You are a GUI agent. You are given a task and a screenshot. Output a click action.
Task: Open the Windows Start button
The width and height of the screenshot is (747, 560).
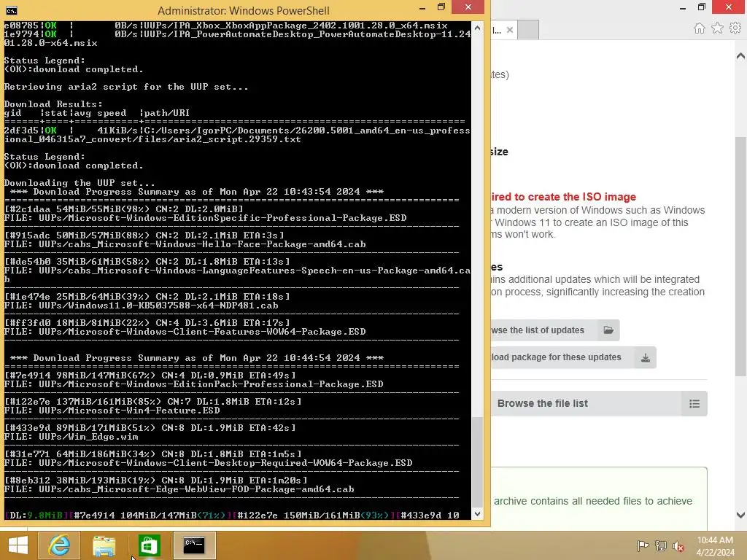click(18, 545)
